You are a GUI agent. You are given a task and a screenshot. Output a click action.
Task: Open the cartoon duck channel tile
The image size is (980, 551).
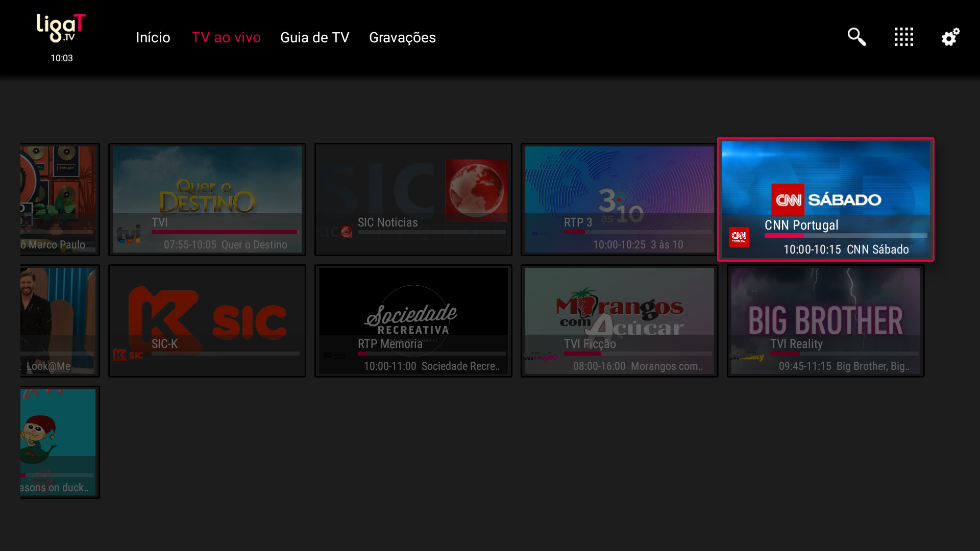[60, 442]
